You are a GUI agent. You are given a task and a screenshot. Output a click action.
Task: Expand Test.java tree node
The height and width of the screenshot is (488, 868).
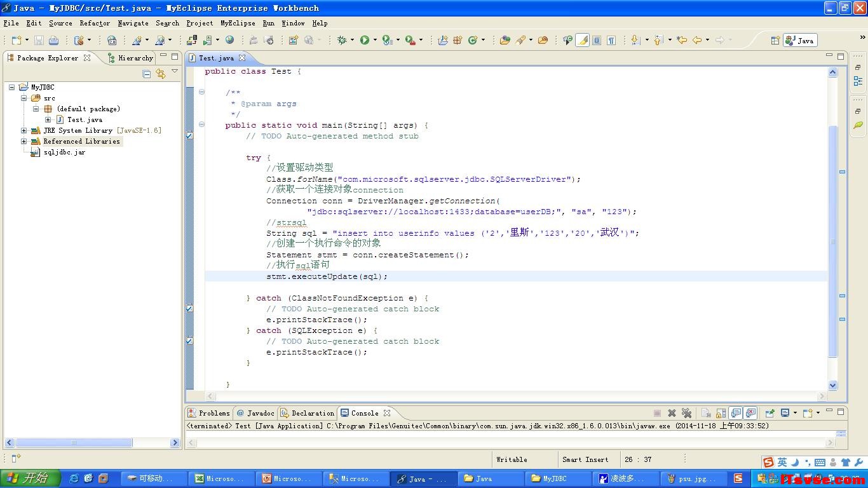pyautogui.click(x=48, y=119)
